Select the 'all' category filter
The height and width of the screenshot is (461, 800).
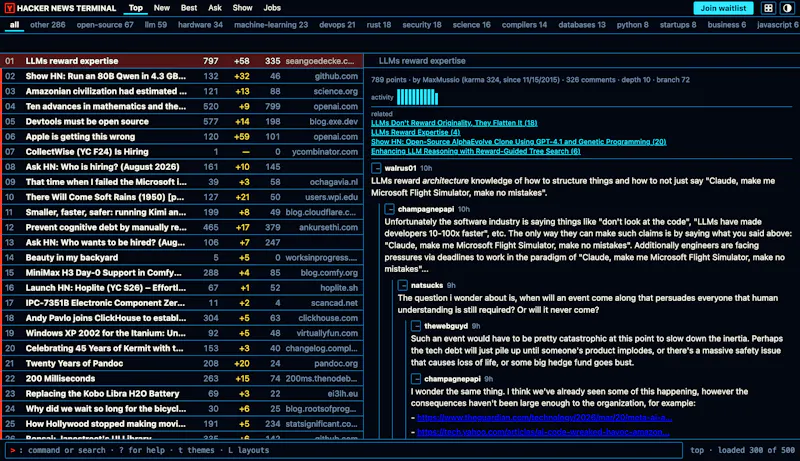click(x=14, y=24)
